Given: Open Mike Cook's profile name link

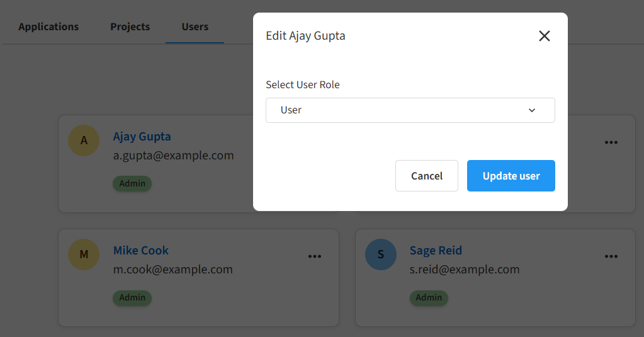Looking at the screenshot, I should coord(140,251).
